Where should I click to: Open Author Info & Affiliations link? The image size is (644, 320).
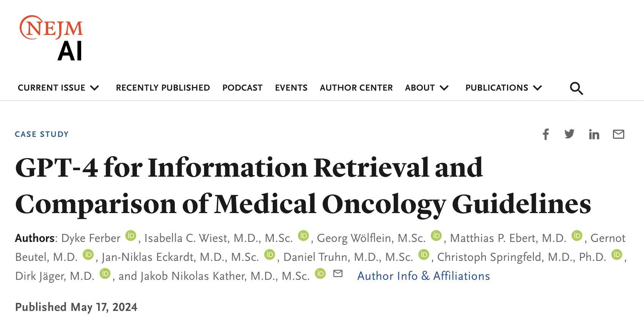point(424,276)
